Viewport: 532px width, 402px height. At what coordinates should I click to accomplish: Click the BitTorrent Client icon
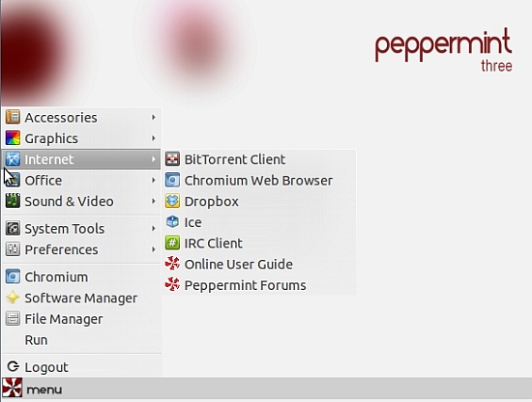172,159
